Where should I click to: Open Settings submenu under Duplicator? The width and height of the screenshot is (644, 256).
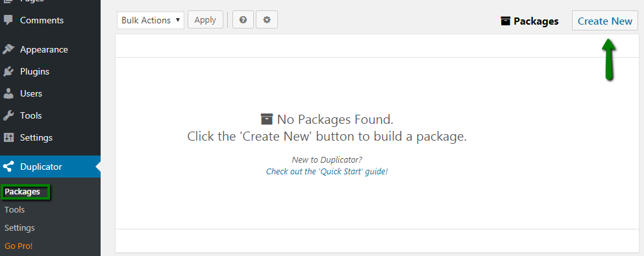tap(19, 227)
